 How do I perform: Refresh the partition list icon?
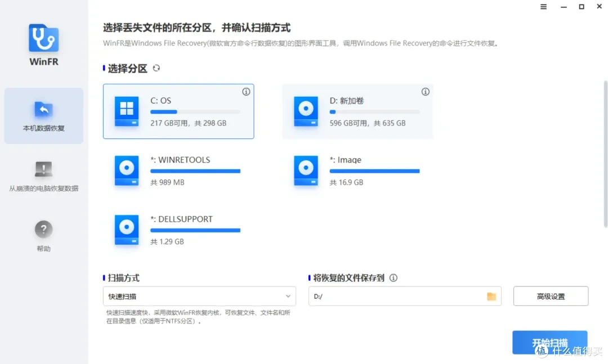[157, 68]
